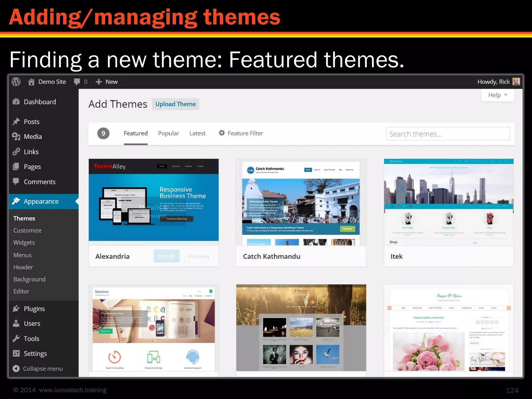Viewport: 532px width, 399px height.
Task: Click the Posts pushpin icon
Action: [16, 122]
